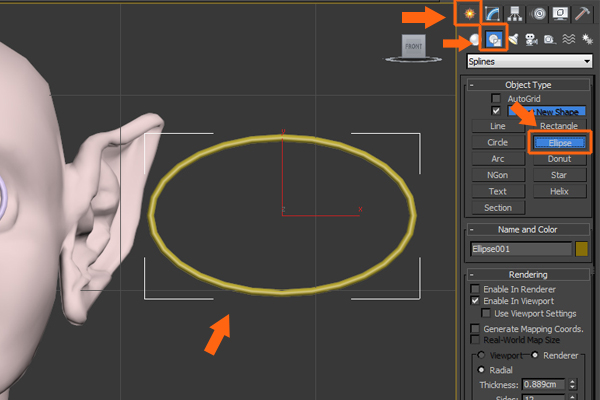Select the Space Warps category icon
The width and height of the screenshot is (600, 400).
click(569, 39)
